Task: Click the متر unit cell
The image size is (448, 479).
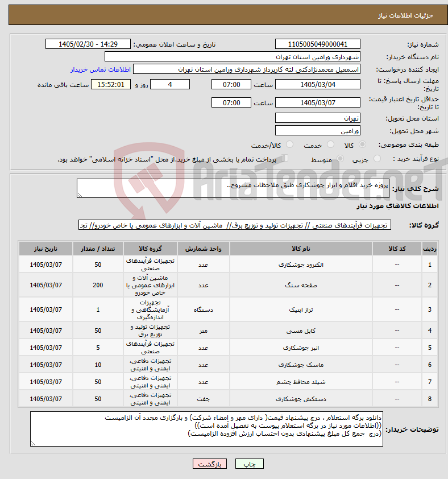Action: pos(204,331)
